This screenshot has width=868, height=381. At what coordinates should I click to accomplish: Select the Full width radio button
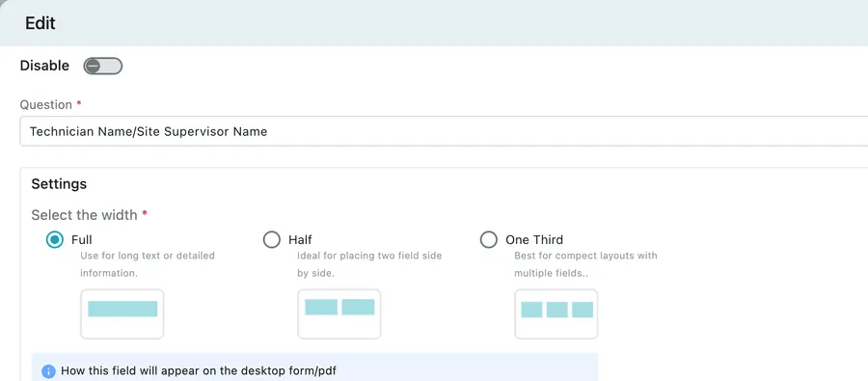[x=55, y=240]
